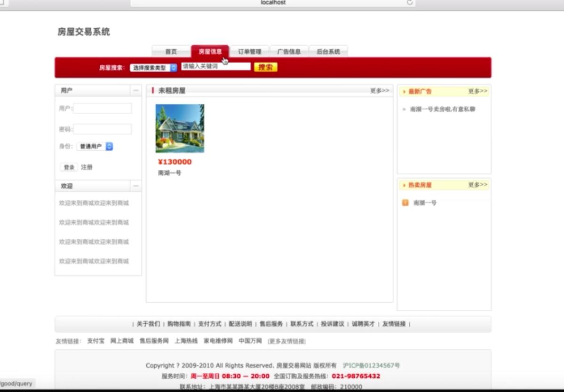Click the 网上商城 friendly link
This screenshot has height=392, width=564.
click(122, 341)
